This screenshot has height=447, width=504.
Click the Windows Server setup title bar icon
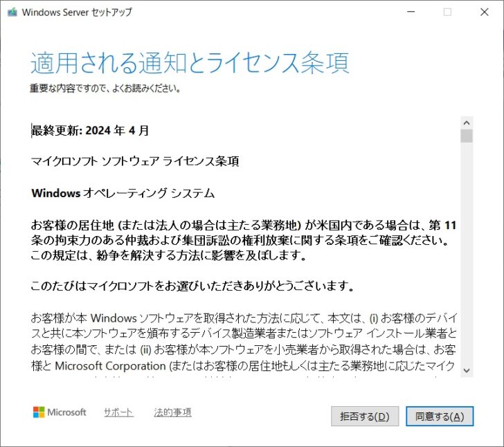[12, 12]
